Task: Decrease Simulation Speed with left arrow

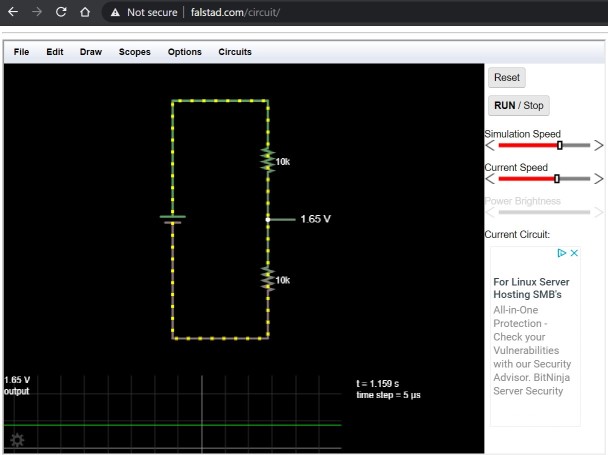Action: [x=490, y=145]
